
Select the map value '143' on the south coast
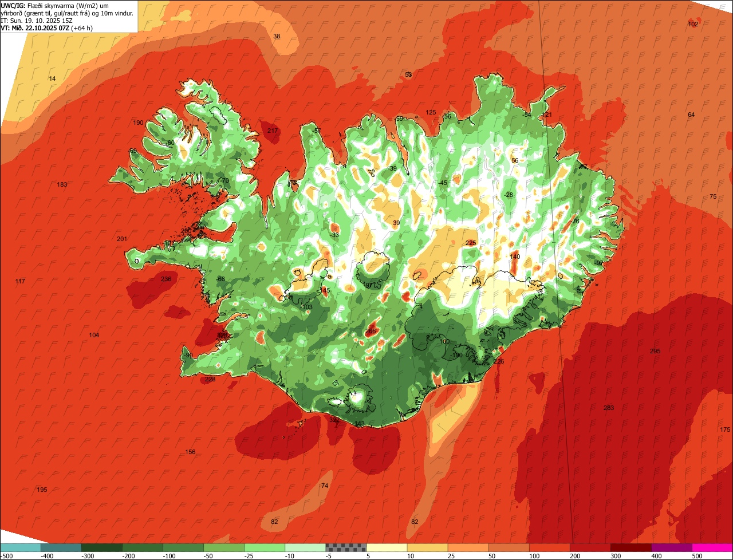[359, 424]
